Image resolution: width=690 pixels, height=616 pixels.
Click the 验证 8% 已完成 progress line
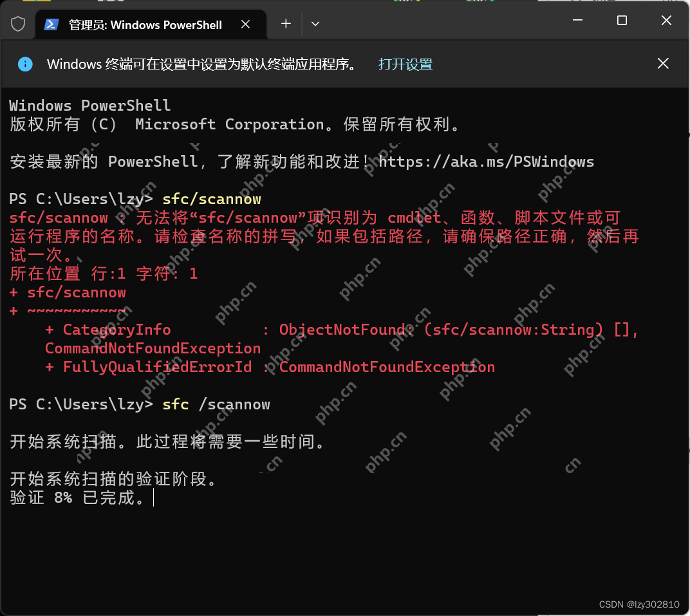point(77,497)
